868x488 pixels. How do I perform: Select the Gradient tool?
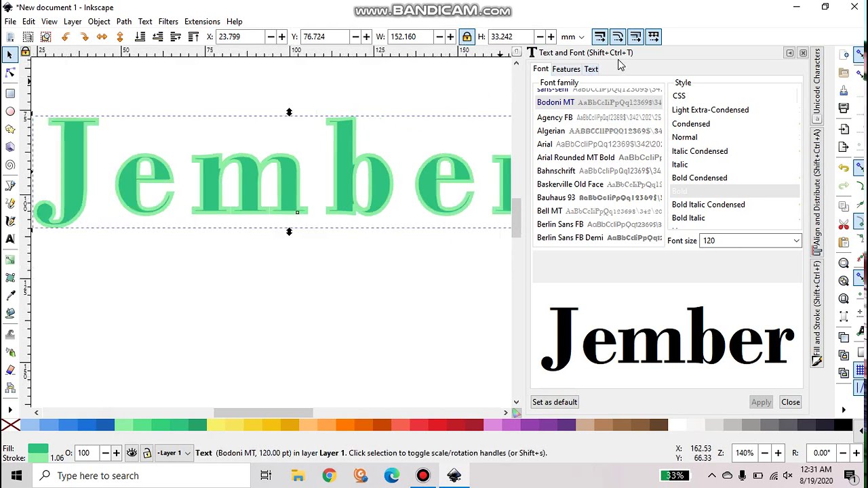(x=10, y=260)
